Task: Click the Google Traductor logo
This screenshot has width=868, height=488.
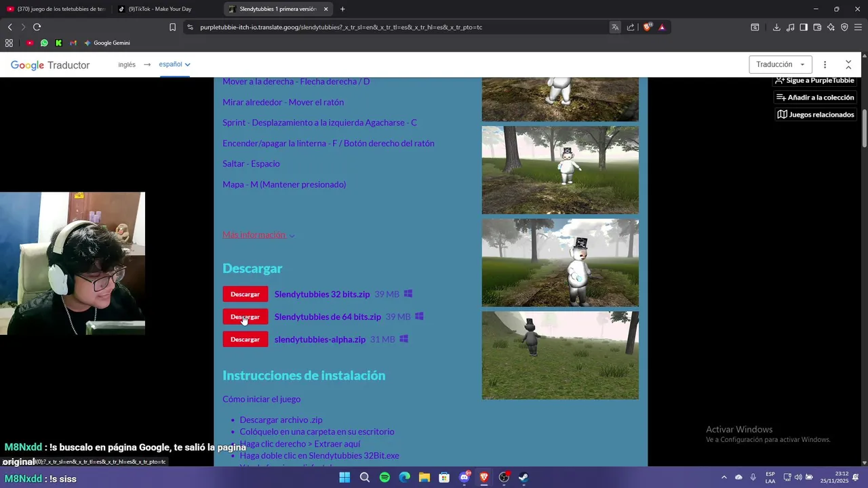Action: 50,65
